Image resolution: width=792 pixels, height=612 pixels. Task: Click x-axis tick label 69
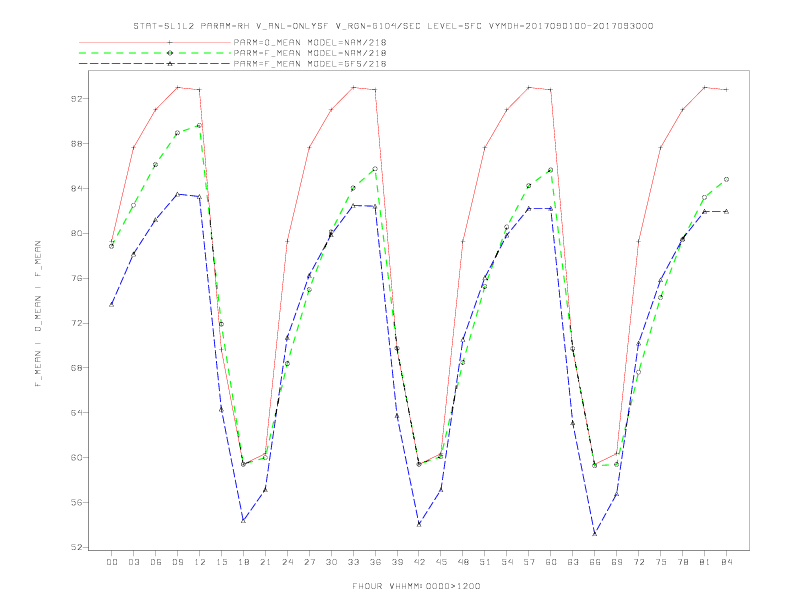617,562
